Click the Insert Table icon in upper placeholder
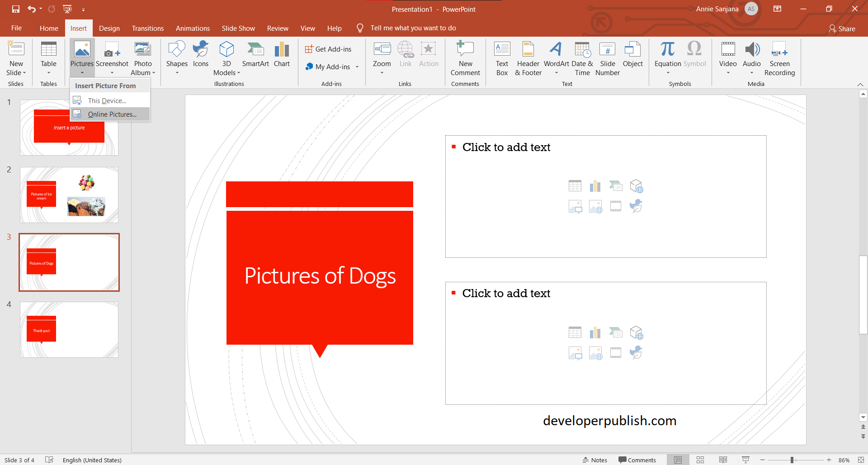The width and height of the screenshot is (868, 465). pyautogui.click(x=575, y=186)
